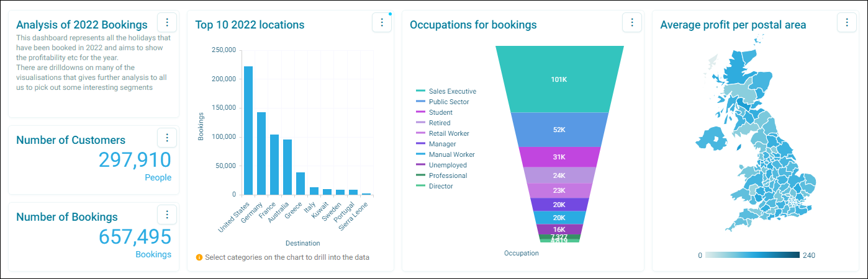868x279 pixels.
Task: Open Number of Bookings kebab menu
Action: [x=167, y=215]
